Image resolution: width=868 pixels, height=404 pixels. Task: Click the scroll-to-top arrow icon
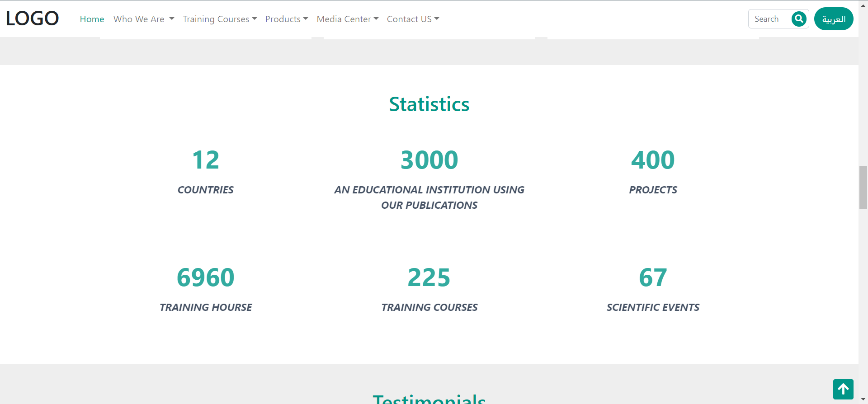coord(843,389)
